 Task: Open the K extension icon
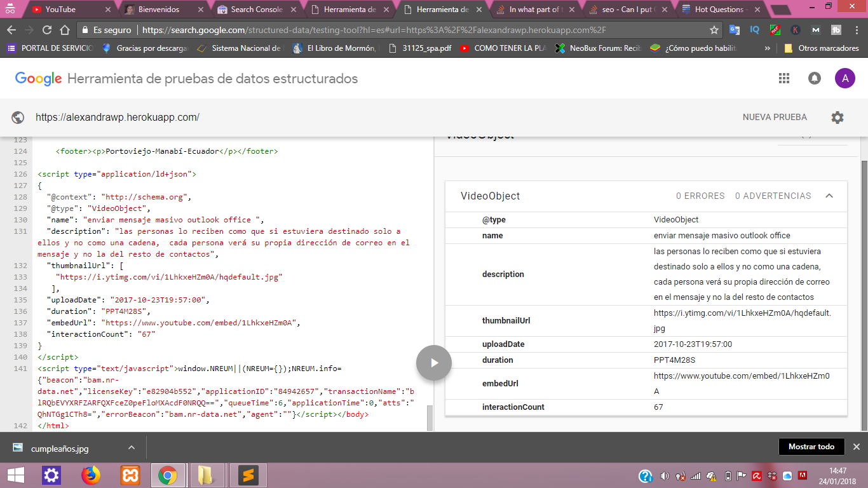tap(795, 30)
